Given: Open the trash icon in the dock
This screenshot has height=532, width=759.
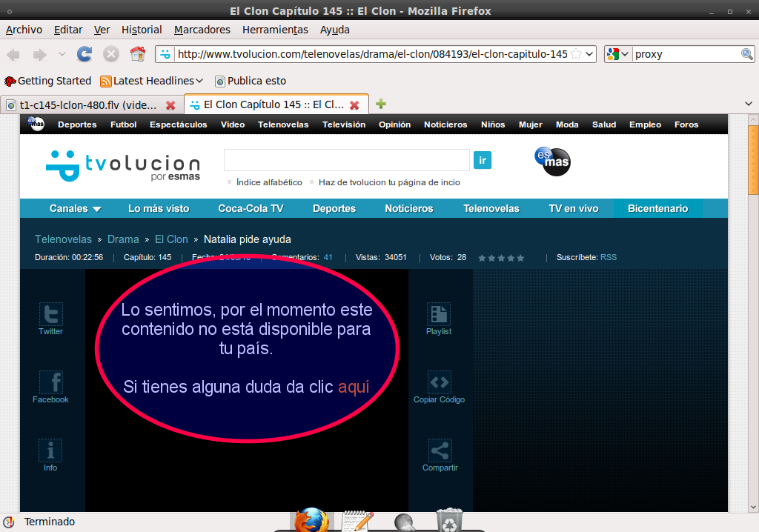Looking at the screenshot, I should pyautogui.click(x=449, y=520).
